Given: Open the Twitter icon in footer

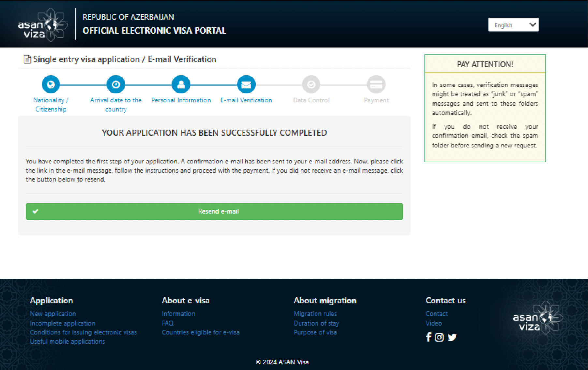Looking at the screenshot, I should (x=452, y=337).
